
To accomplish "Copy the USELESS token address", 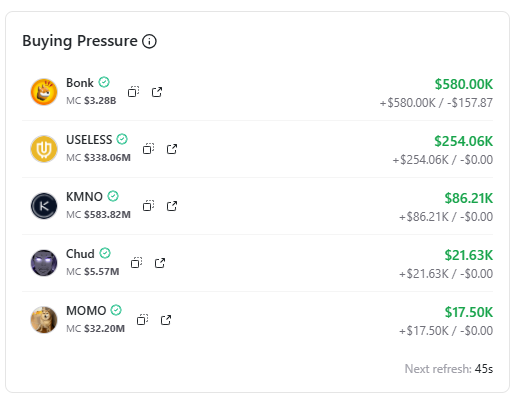I will 148,149.
